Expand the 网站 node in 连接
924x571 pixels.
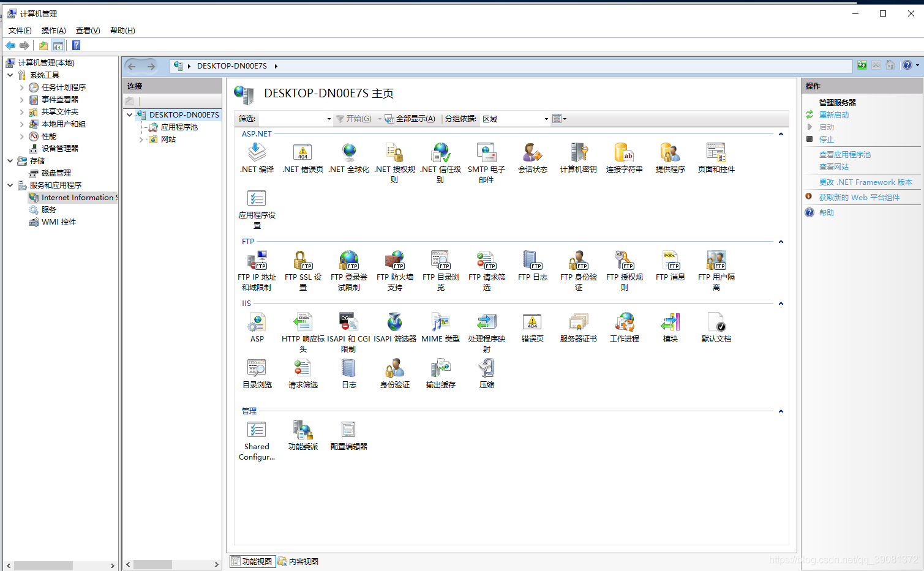141,140
